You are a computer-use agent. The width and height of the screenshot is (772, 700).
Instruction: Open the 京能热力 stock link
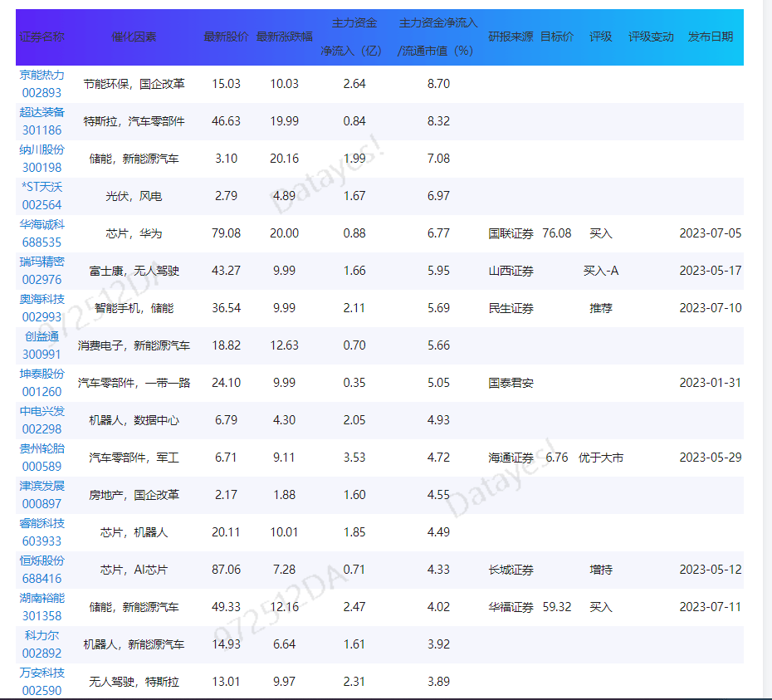[x=42, y=75]
